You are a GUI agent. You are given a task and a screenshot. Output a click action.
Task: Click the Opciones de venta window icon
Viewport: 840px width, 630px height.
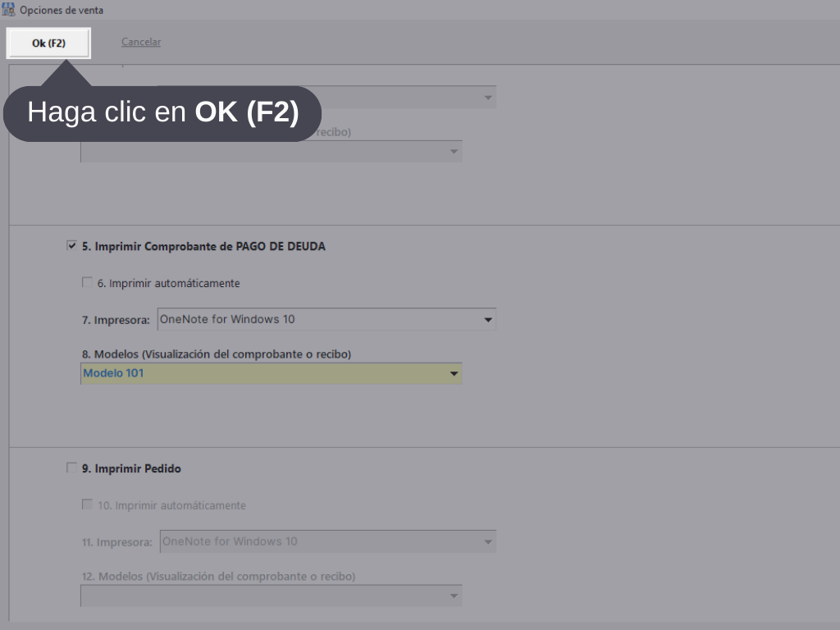coord(9,10)
